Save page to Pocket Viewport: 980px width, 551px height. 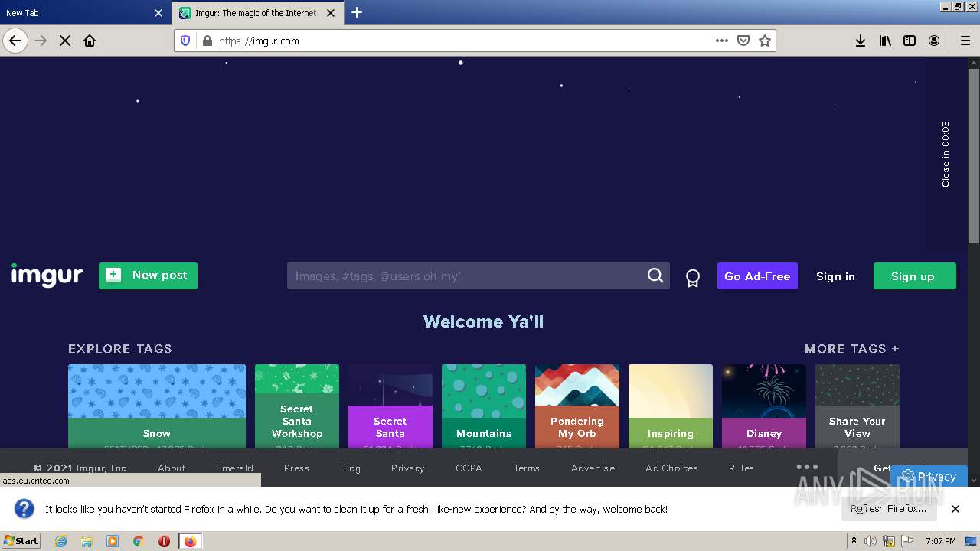743,41
